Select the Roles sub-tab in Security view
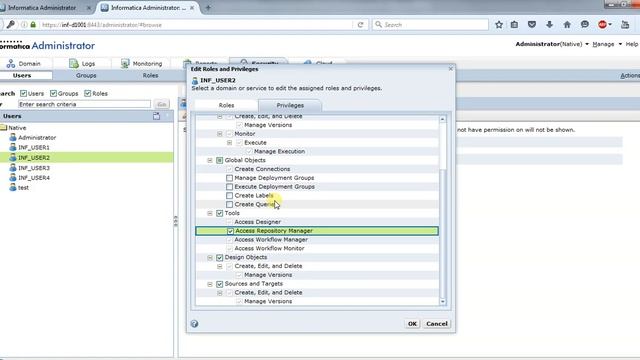The image size is (640, 360). click(150, 76)
